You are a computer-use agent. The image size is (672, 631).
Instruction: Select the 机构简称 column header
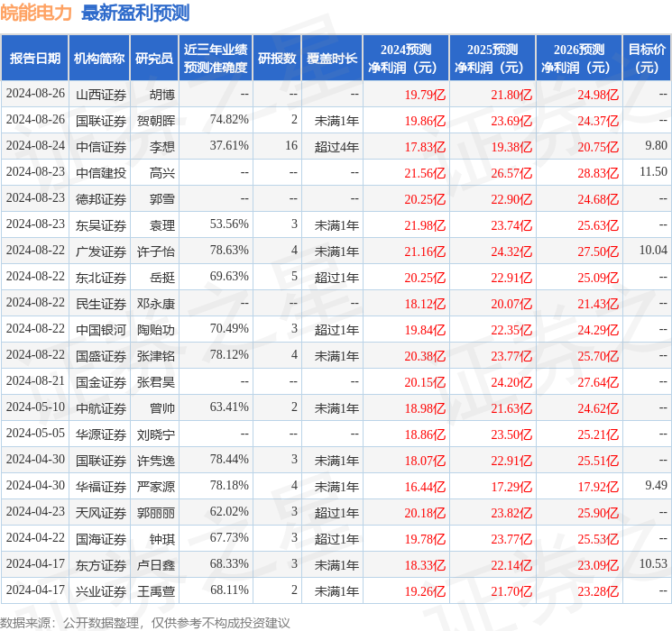tap(99, 59)
